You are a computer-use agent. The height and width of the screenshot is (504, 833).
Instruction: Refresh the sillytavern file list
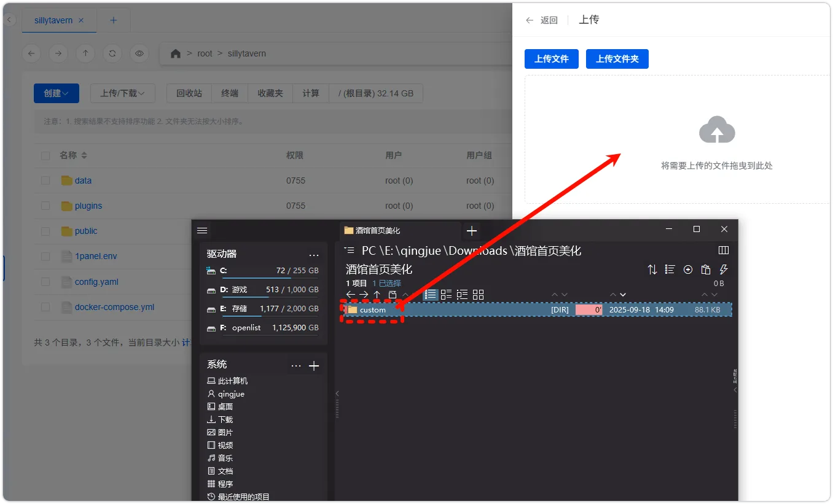point(112,53)
